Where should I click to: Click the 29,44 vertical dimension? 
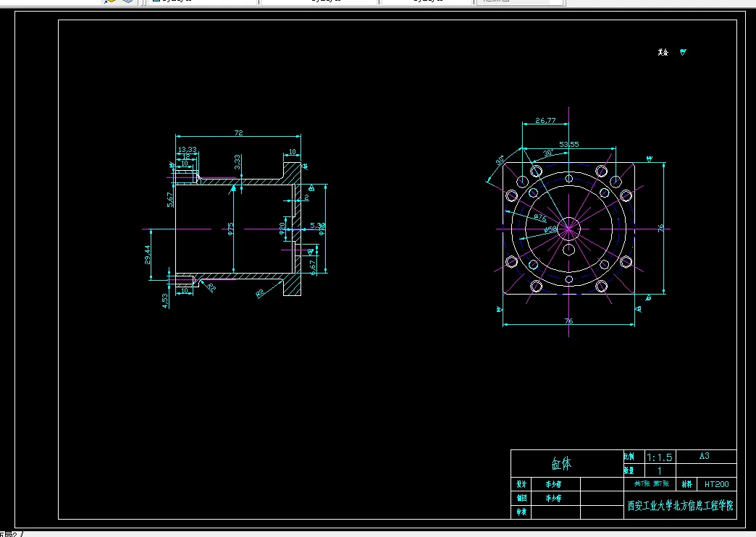(148, 255)
